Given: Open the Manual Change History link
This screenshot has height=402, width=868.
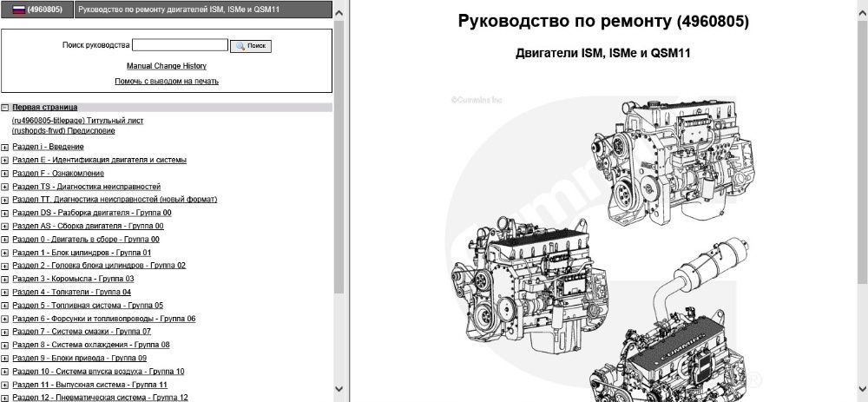Looking at the screenshot, I should 167,66.
